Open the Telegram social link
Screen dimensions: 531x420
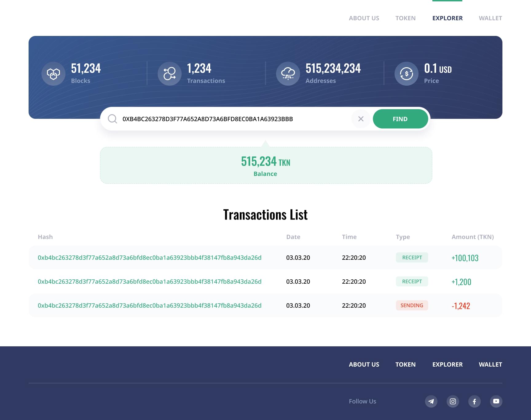pyautogui.click(x=431, y=401)
